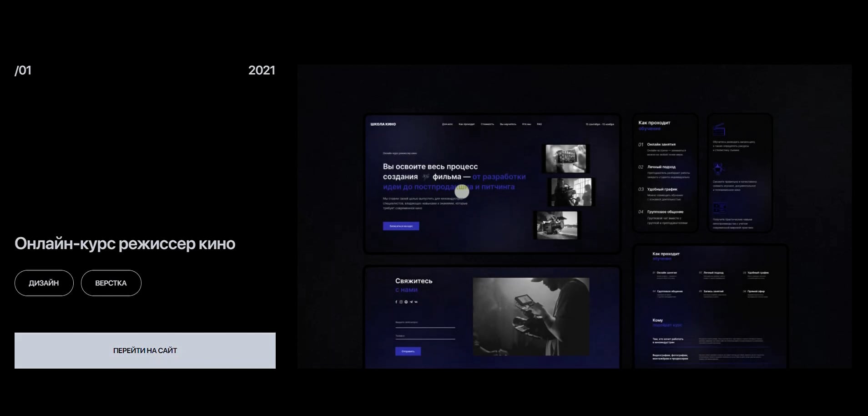Select Для кого in the preview navigation

(447, 124)
